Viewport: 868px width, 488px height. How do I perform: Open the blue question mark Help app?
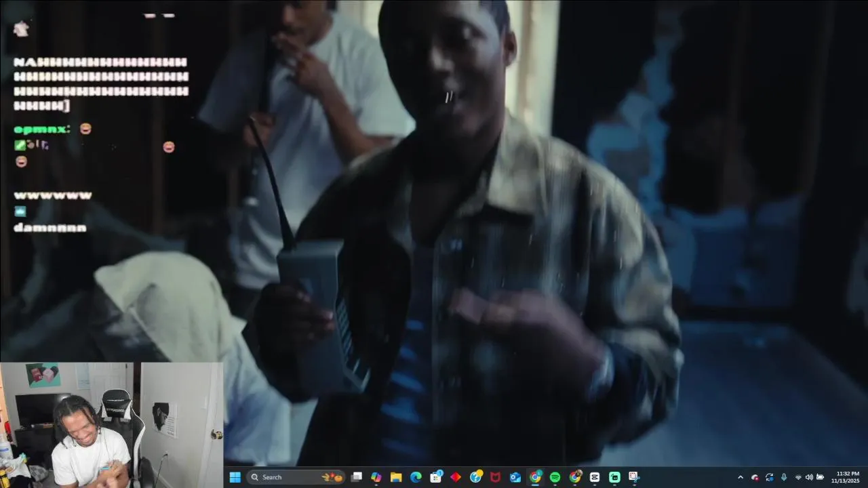476,477
